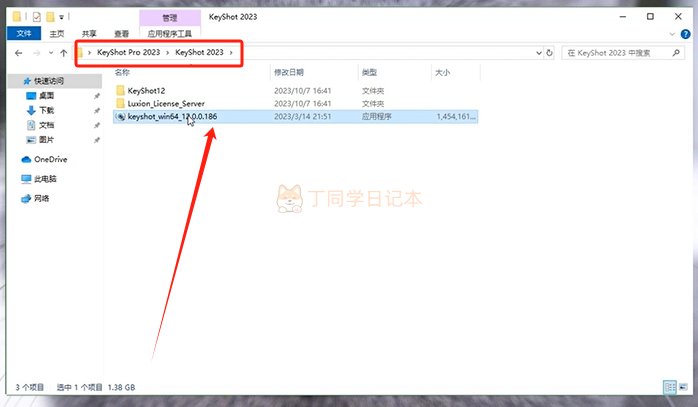
Task: Click the Luxion_License_Server folder icon
Action: click(x=120, y=103)
